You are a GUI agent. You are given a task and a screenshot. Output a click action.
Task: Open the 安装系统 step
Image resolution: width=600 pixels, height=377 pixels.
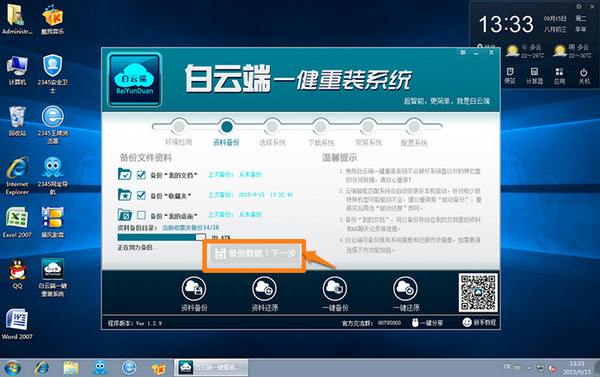point(368,127)
